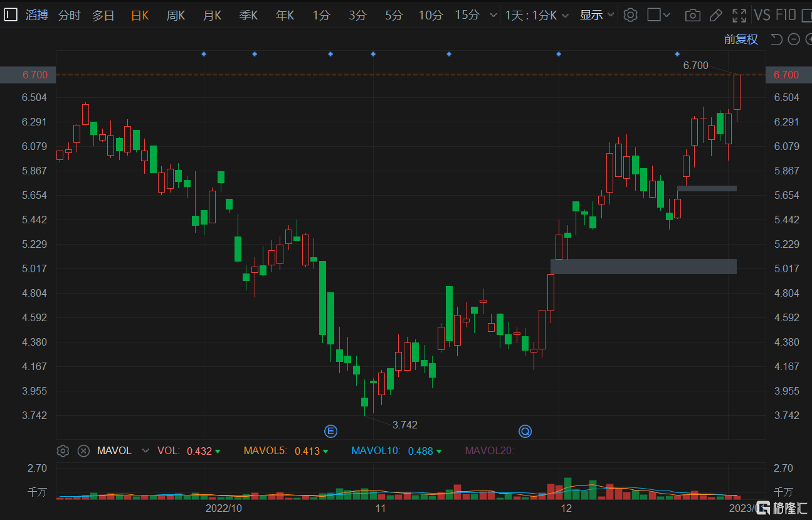Switch to the 3分 three-minute chart
This screenshot has width=812, height=520.
(357, 16)
